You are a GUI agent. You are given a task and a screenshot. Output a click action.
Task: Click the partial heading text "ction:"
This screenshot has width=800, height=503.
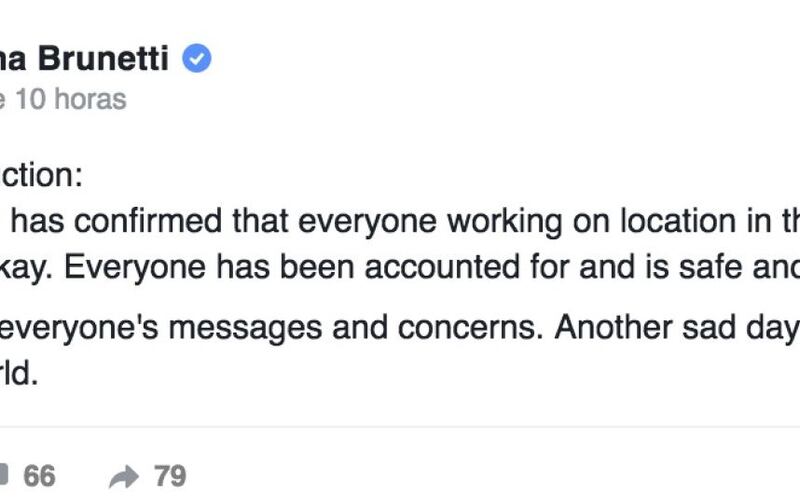click(x=41, y=175)
